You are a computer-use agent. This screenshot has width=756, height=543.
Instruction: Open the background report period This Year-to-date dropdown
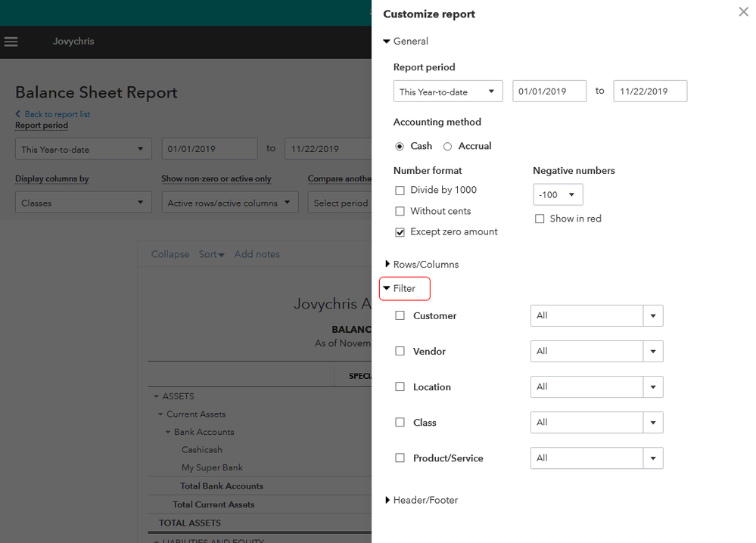(83, 149)
